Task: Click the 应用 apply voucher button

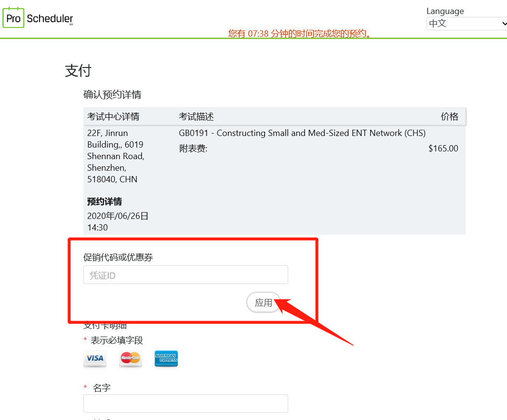Action: coord(263,302)
